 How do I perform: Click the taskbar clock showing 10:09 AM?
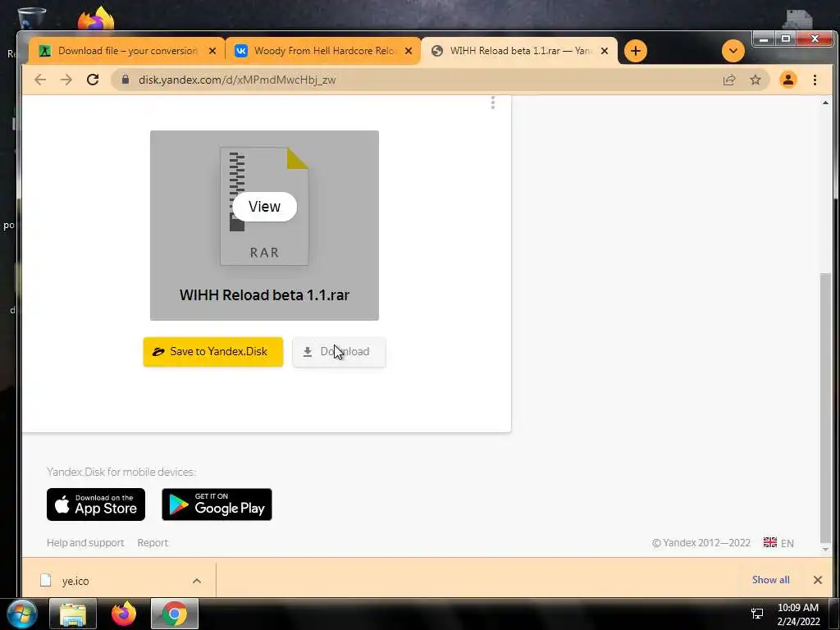(x=798, y=614)
